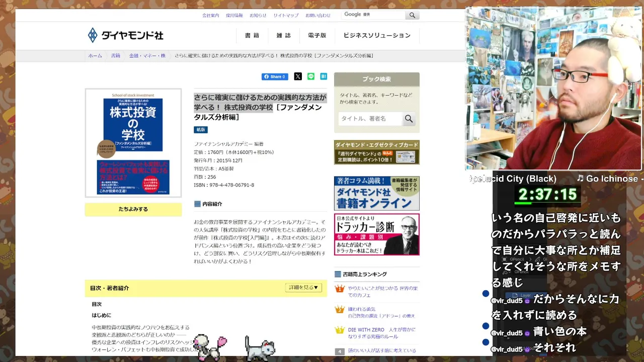Click the list icon beside 内容紹介
The width and height of the screenshot is (644, 362).
pos(197,204)
